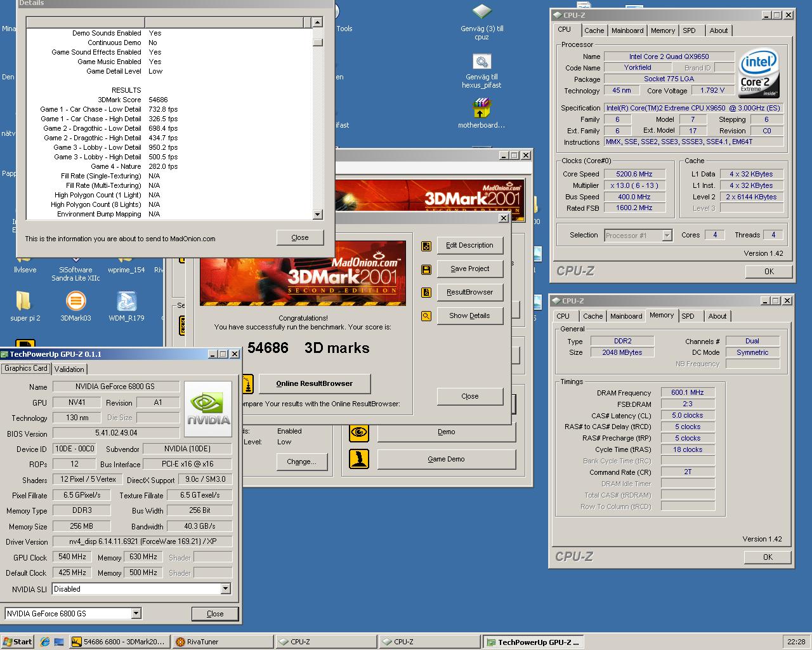Open the Mainboard tab in upper CPU-Z
812x650 pixels.
click(x=627, y=30)
